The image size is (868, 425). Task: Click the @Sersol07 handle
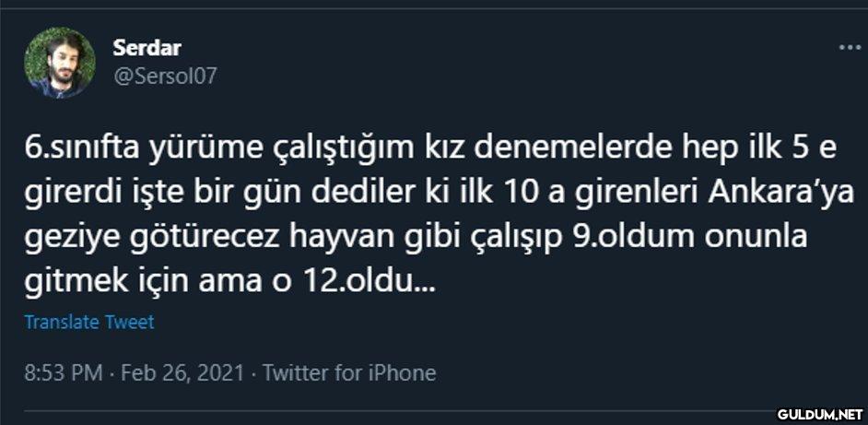point(165,76)
